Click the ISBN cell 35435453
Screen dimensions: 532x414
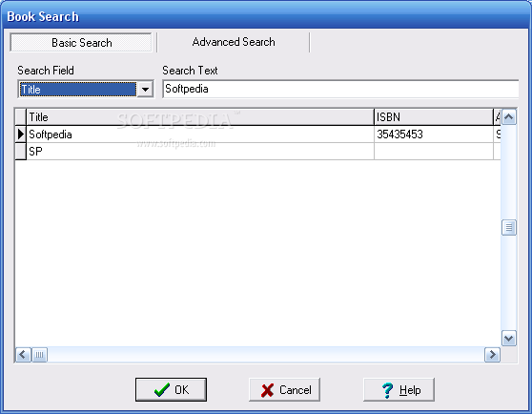(434, 135)
